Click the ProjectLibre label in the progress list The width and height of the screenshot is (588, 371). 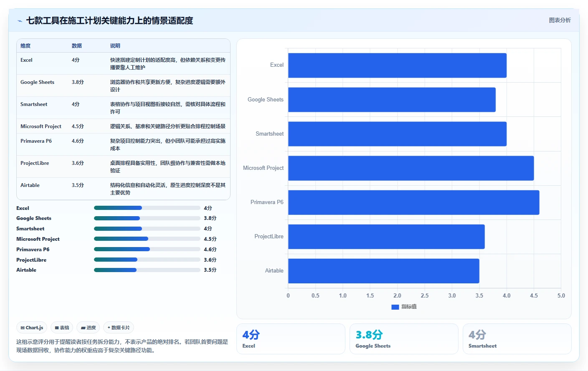click(31, 260)
